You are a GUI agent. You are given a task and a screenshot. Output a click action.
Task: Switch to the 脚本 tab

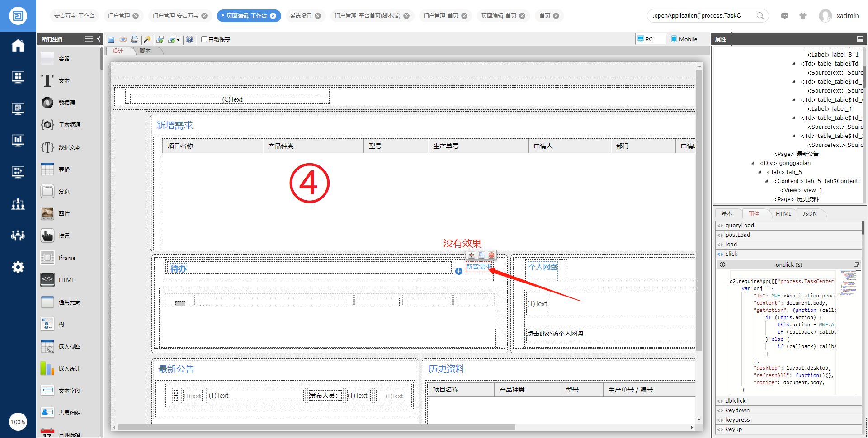pos(145,51)
